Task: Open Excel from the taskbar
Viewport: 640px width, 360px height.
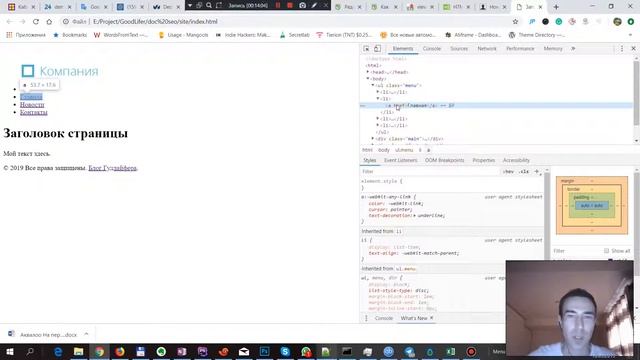Action: pyautogui.click(x=450, y=351)
